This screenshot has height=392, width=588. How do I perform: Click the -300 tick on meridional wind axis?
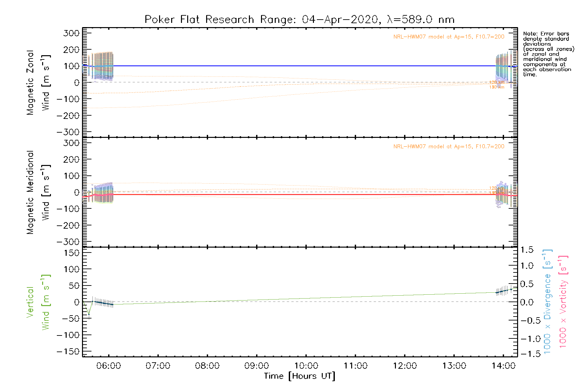[68, 242]
